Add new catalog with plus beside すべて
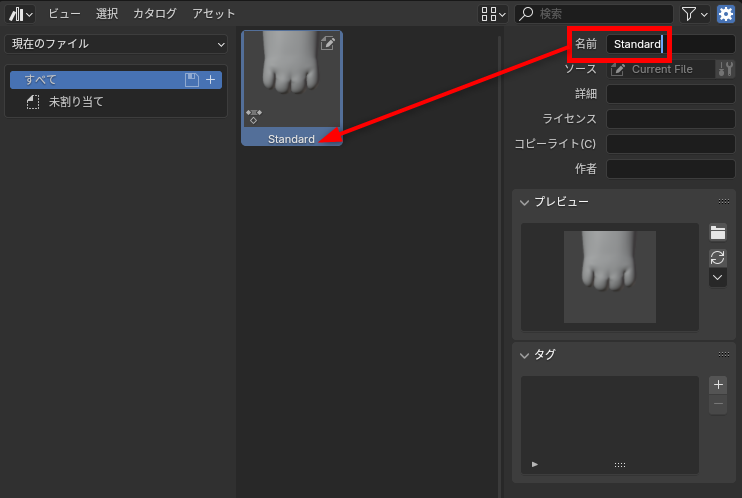Screen dimensions: 742x498 (x=211, y=80)
